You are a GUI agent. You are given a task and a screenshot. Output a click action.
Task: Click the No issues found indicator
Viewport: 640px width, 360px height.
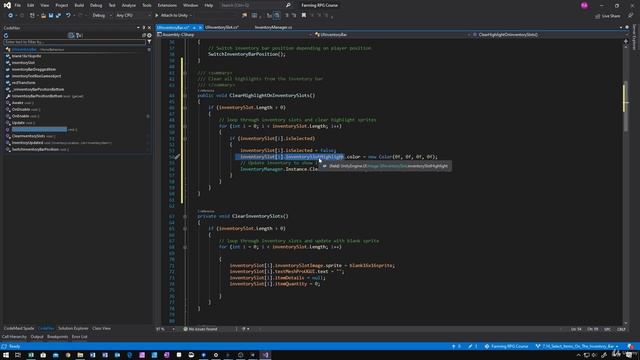(200, 329)
